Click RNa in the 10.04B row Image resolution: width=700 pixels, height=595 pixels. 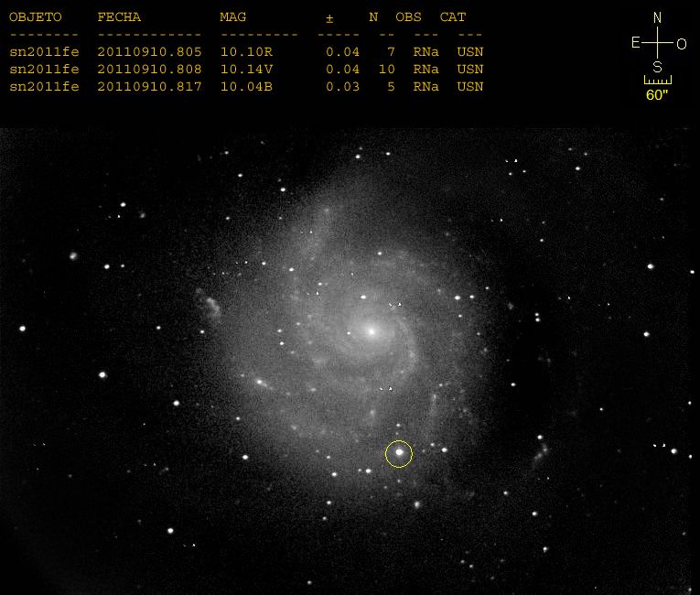[425, 87]
